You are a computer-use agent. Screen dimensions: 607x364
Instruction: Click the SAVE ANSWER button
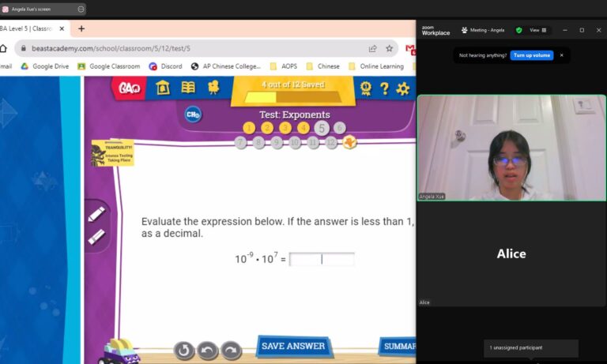coord(293,346)
